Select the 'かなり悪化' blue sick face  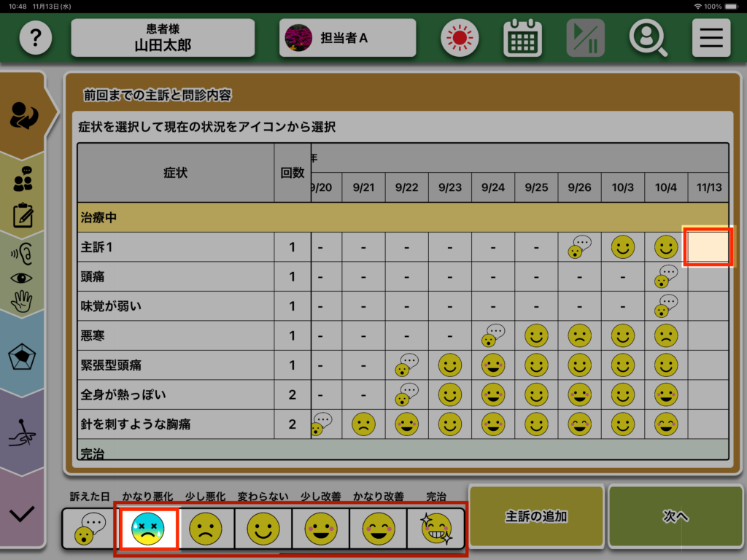point(149,529)
